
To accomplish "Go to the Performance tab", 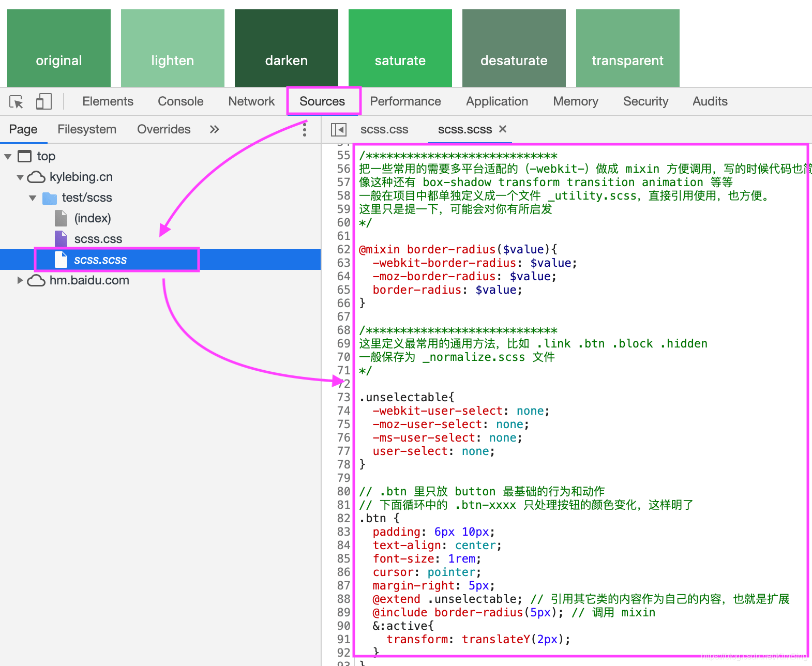I will pos(405,101).
